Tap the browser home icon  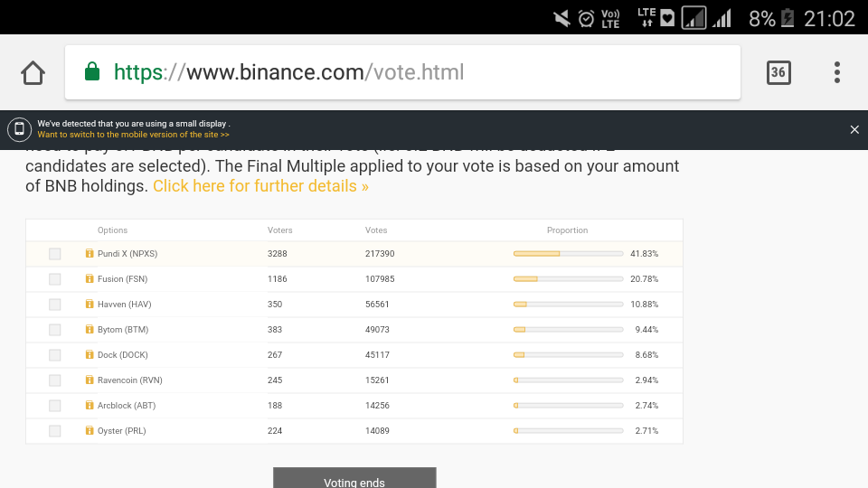pyautogui.click(x=33, y=72)
